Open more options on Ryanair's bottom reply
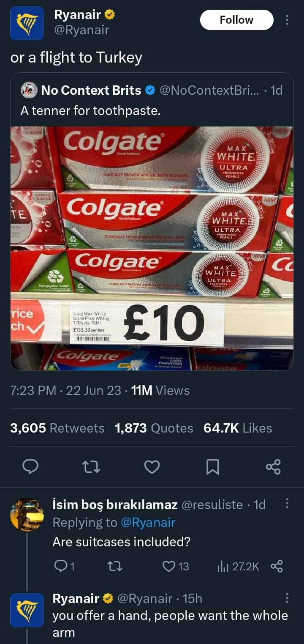This screenshot has width=304, height=644. pyautogui.click(x=288, y=597)
